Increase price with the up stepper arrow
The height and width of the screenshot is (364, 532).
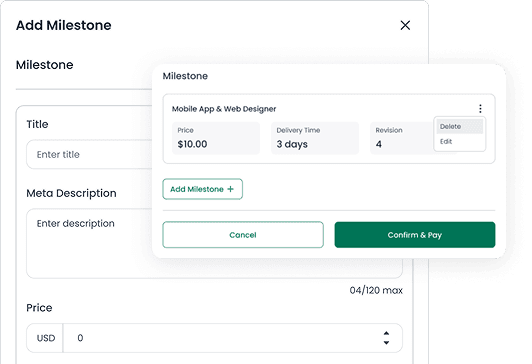pos(386,333)
